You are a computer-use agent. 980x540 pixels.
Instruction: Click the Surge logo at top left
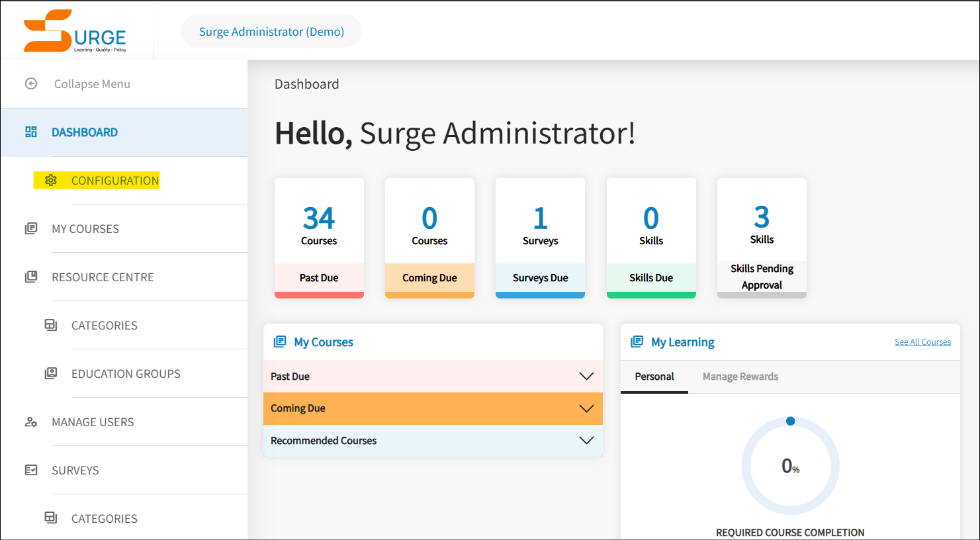coord(74,30)
